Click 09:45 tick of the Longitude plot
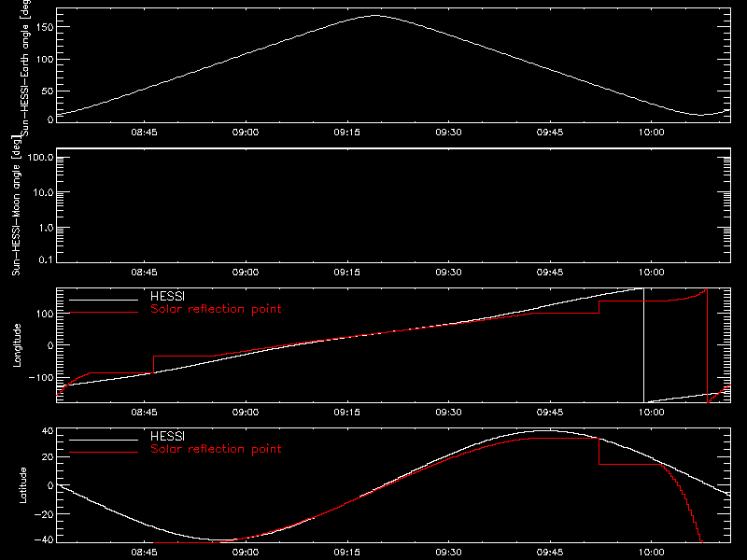The width and height of the screenshot is (747, 560). point(550,413)
